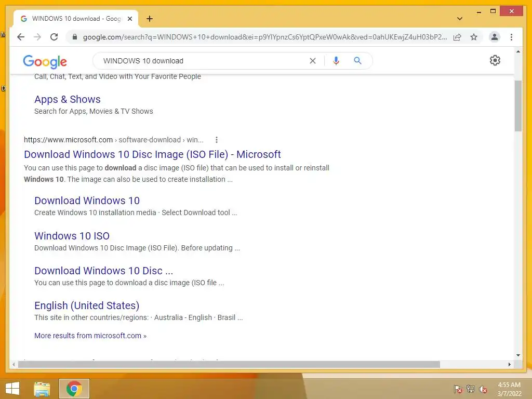This screenshot has width=532, height=399.
Task: Click the WINDOWS 10 download search field
Action: (x=204, y=61)
